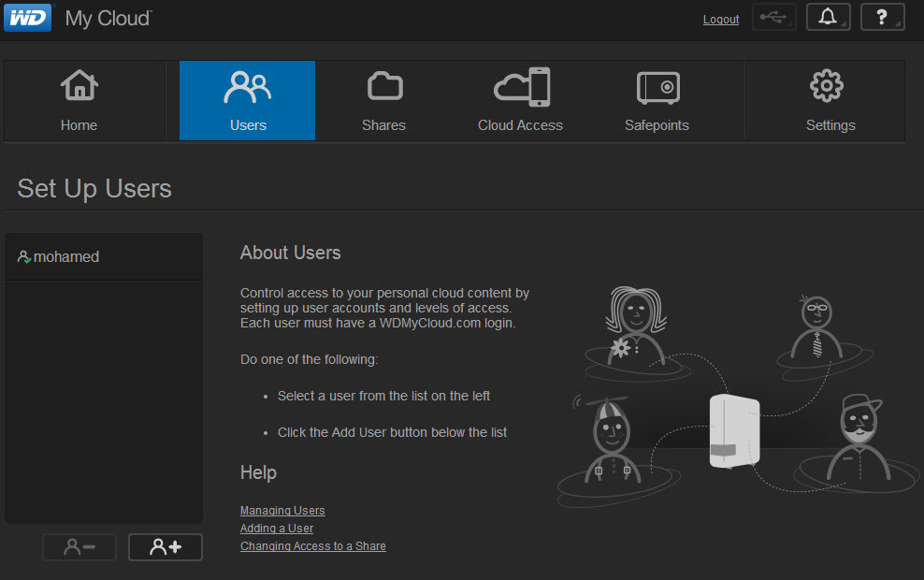Log out using the Logout link
The height and width of the screenshot is (580, 924).
(x=721, y=20)
